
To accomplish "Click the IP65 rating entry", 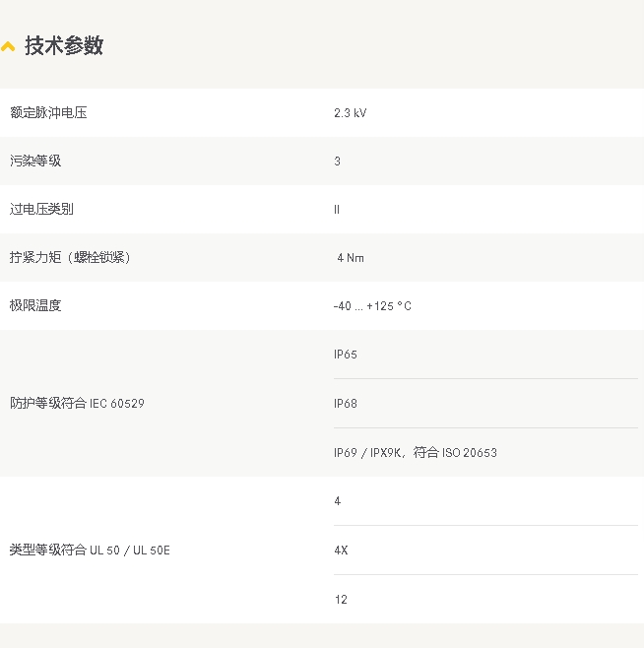I will [346, 355].
